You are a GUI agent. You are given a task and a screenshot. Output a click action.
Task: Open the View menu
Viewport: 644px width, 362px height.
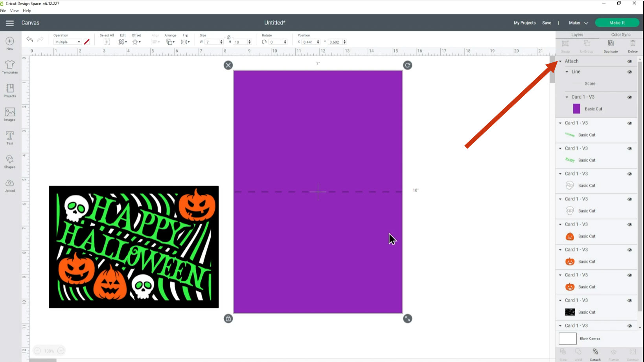point(14,11)
